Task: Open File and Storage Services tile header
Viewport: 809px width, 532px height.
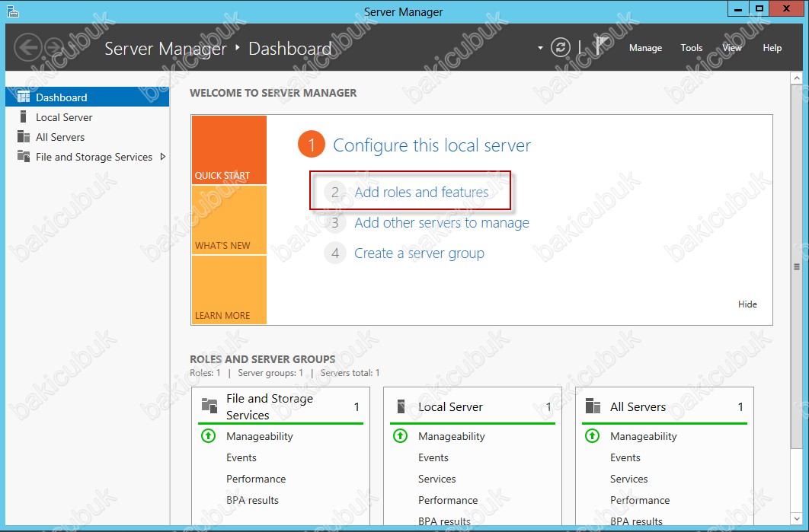Action: (280, 406)
